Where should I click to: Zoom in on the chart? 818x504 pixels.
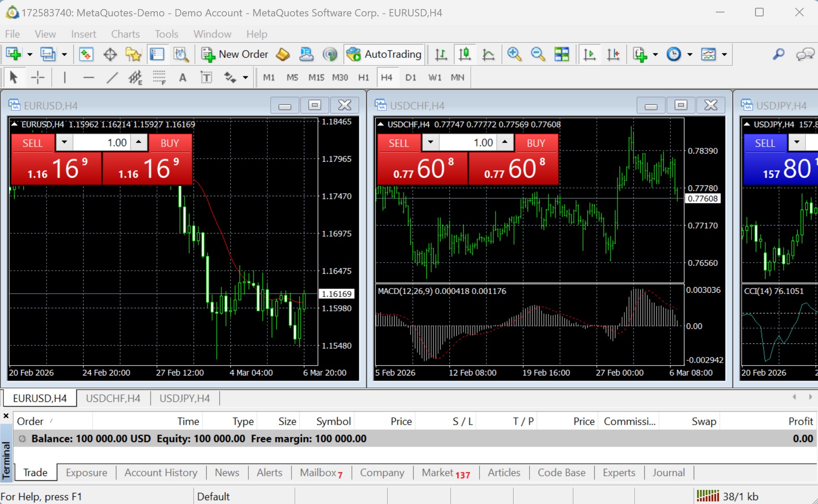click(x=514, y=54)
